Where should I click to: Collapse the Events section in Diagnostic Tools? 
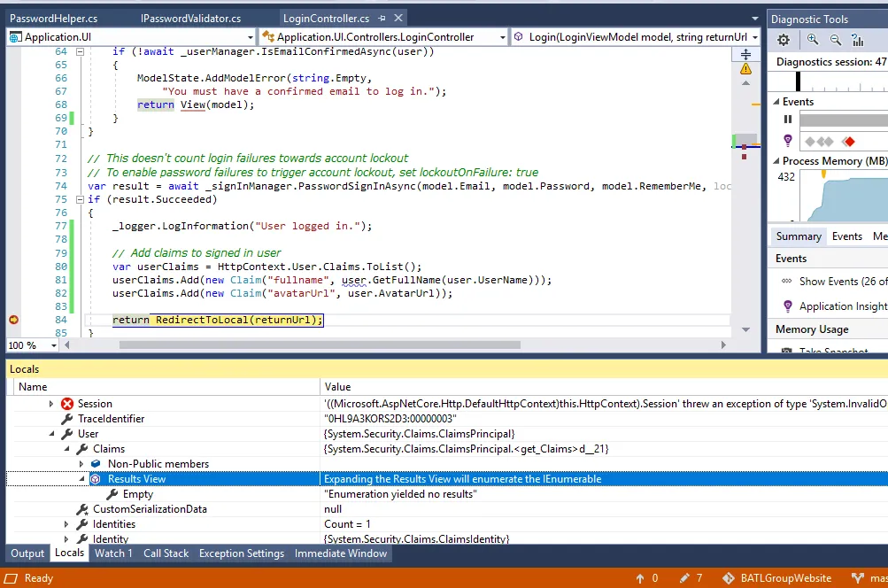tap(776, 102)
